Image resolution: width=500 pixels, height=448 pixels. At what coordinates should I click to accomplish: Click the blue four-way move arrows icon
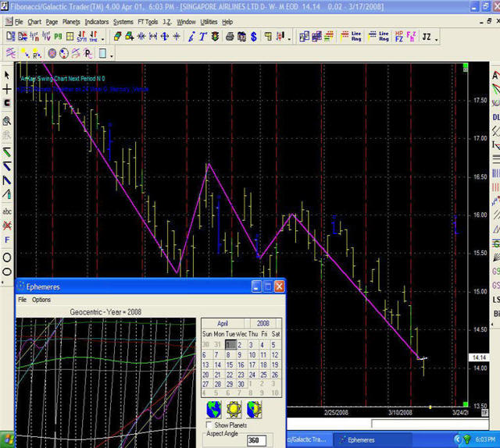165,37
